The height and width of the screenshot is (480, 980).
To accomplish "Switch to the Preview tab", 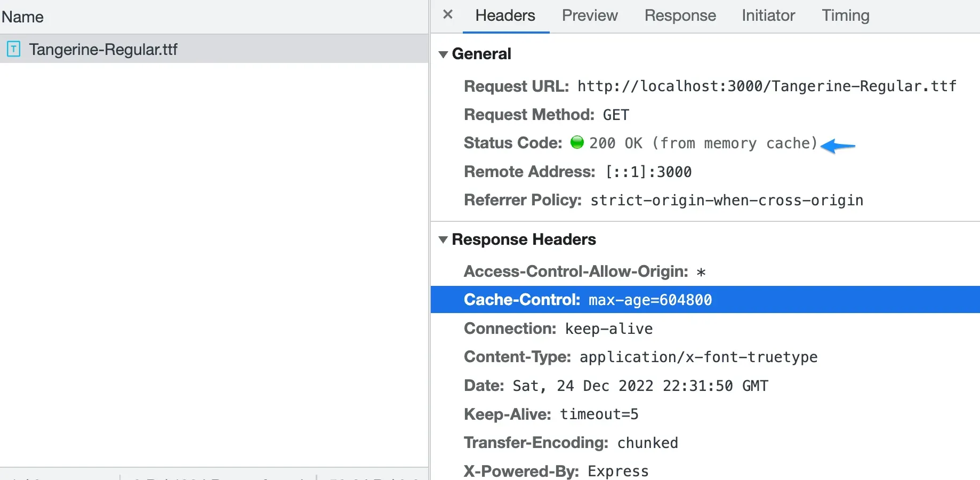I will pos(589,15).
